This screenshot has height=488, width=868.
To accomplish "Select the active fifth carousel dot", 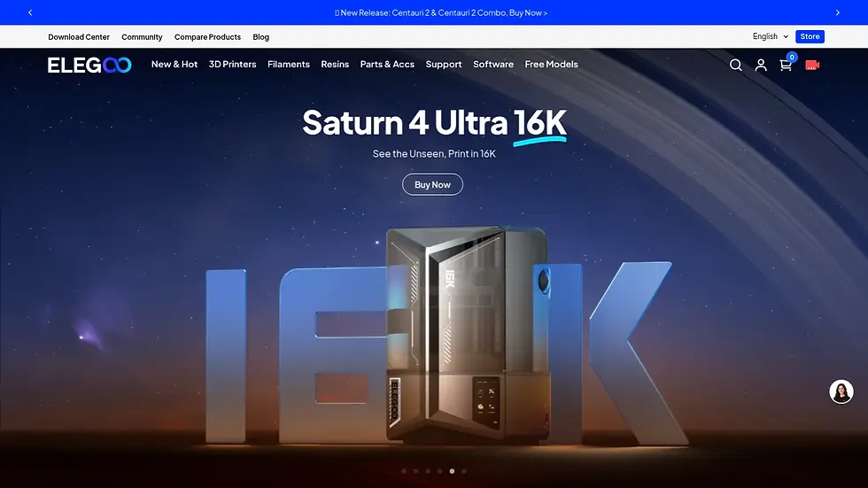I will coord(453,471).
